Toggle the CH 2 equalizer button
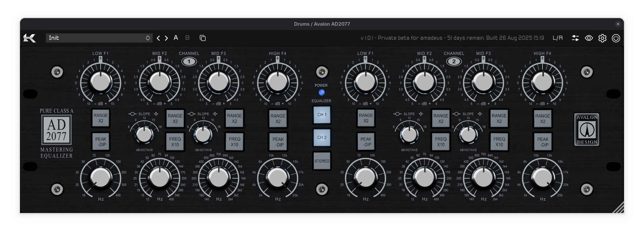Viewport: 644px width, 235px height. [322, 137]
